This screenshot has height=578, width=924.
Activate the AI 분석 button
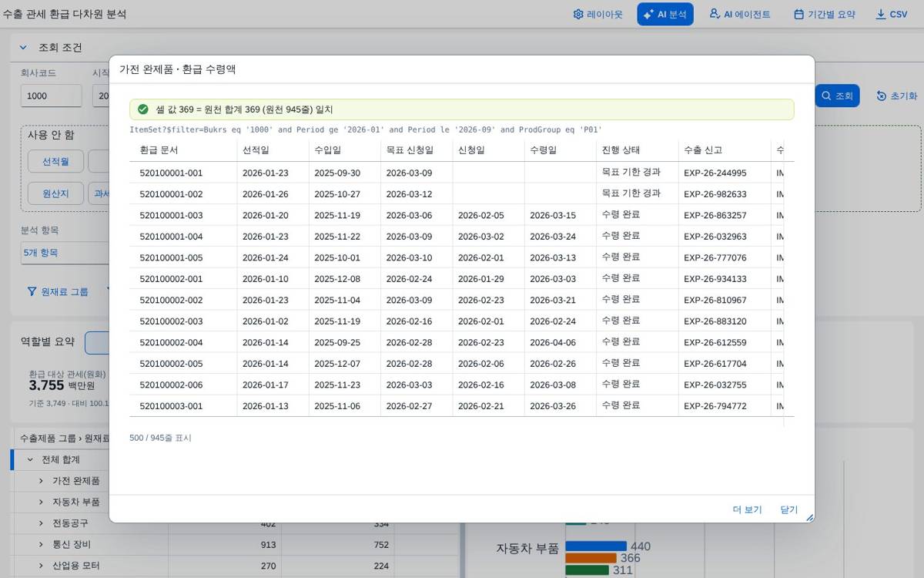coord(665,14)
